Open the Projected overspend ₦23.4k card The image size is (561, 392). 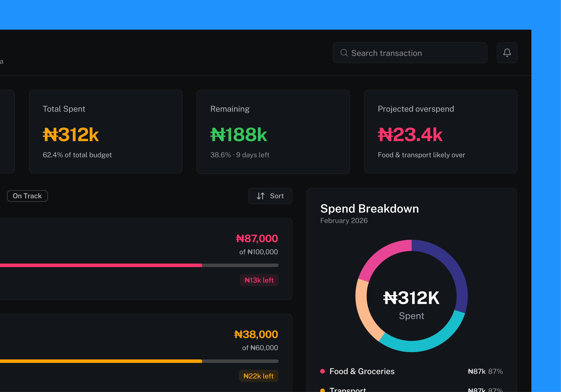point(440,132)
